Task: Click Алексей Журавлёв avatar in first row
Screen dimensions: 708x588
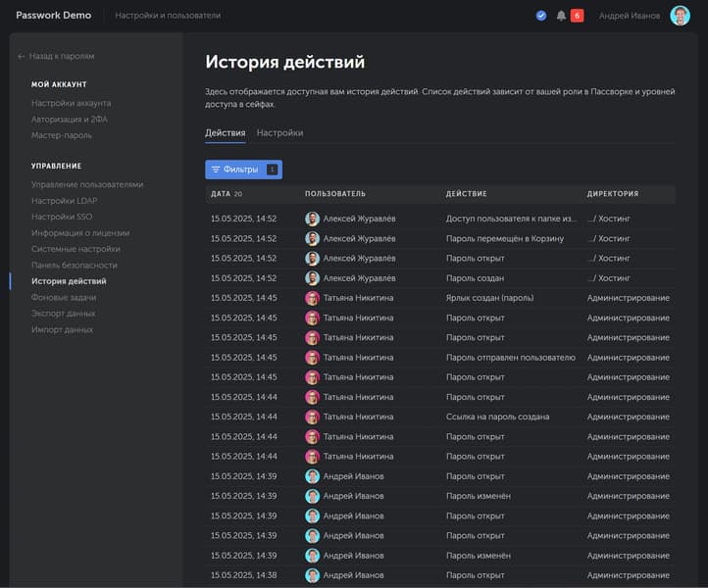Action: coord(312,219)
